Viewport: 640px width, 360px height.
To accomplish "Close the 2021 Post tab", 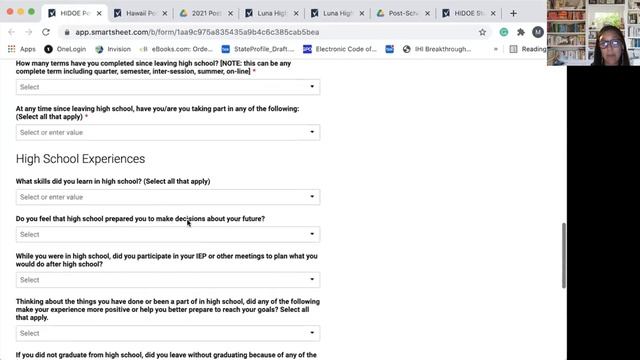I will [x=230, y=13].
